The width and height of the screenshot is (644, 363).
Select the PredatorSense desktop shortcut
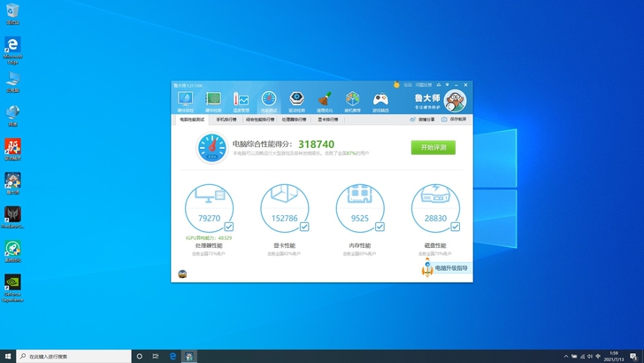(12, 218)
